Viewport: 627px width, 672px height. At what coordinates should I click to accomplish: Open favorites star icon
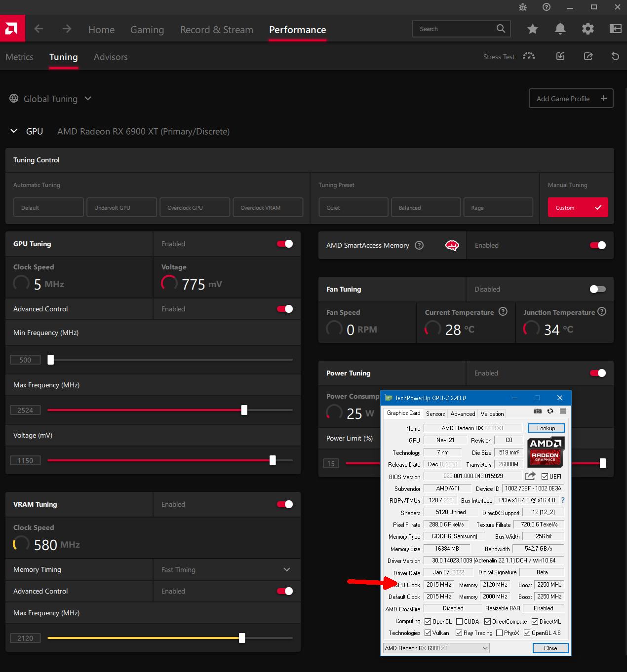pos(532,29)
